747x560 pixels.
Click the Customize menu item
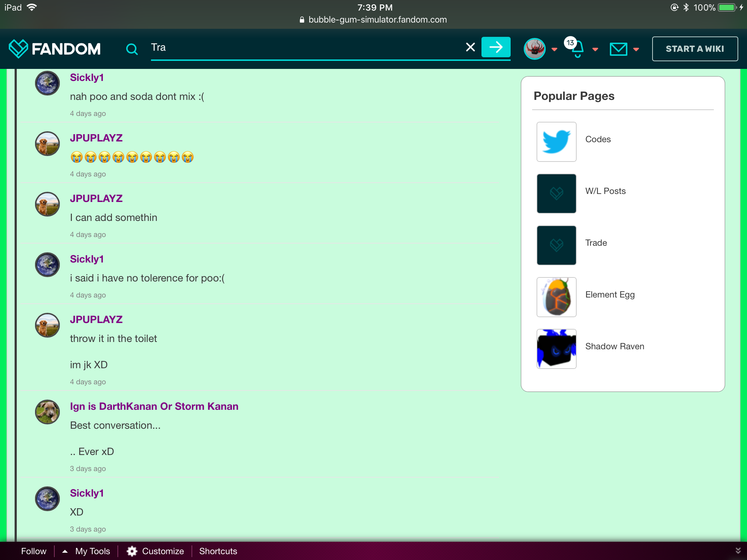pyautogui.click(x=162, y=551)
